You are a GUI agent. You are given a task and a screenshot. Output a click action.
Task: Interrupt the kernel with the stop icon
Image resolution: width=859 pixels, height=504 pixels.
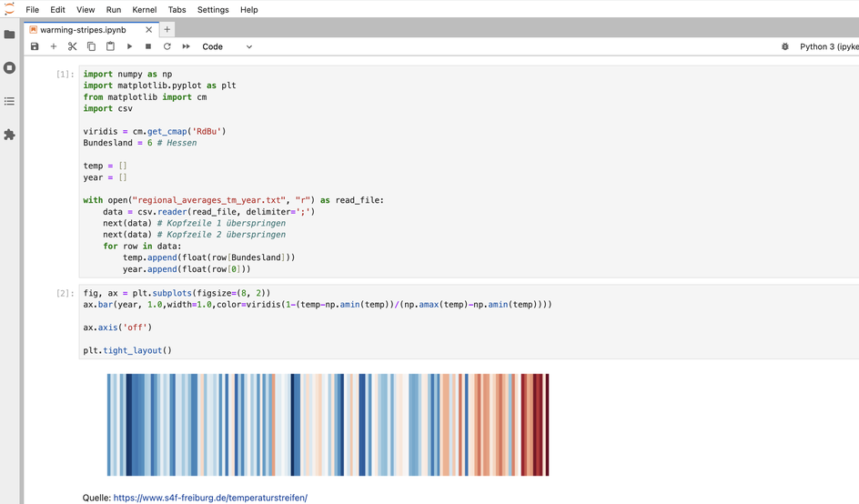(x=148, y=46)
